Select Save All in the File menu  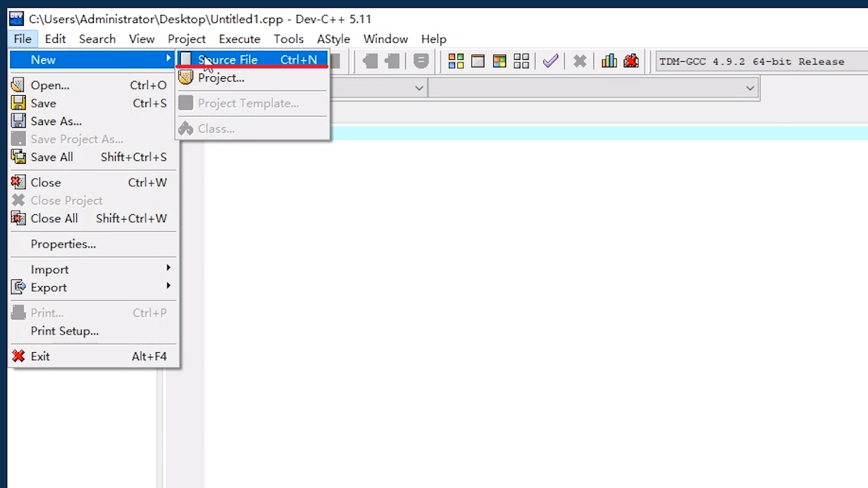point(93,157)
